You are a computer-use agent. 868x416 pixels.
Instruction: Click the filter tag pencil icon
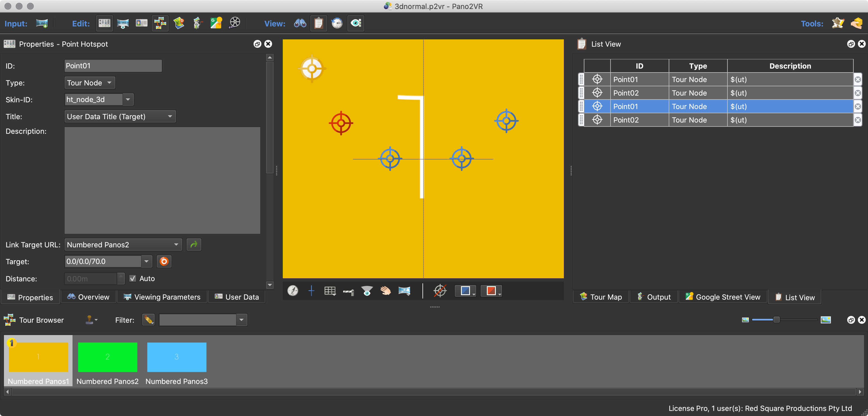click(148, 320)
